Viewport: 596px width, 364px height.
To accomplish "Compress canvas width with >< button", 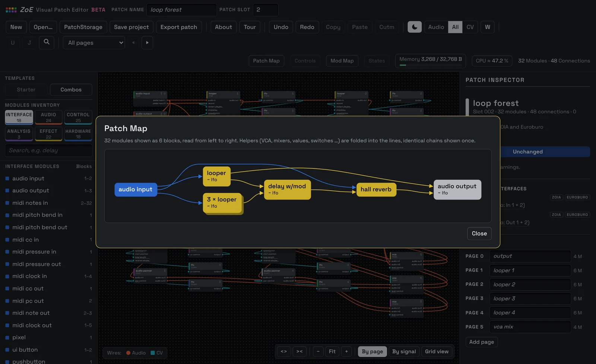I will (299, 351).
